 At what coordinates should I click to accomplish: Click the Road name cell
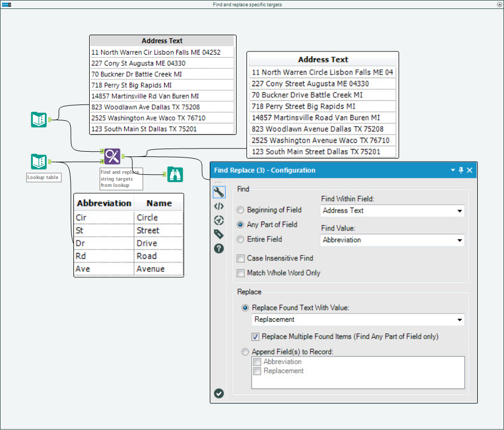[159, 257]
